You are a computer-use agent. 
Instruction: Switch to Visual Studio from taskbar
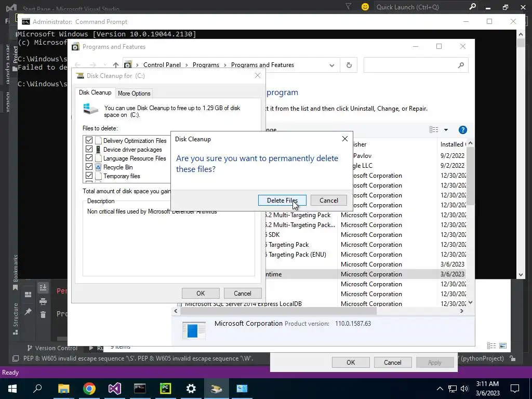[x=115, y=389]
